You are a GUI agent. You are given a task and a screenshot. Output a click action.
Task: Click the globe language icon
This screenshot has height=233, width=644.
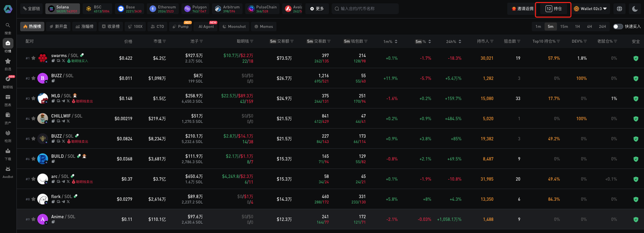619,9
